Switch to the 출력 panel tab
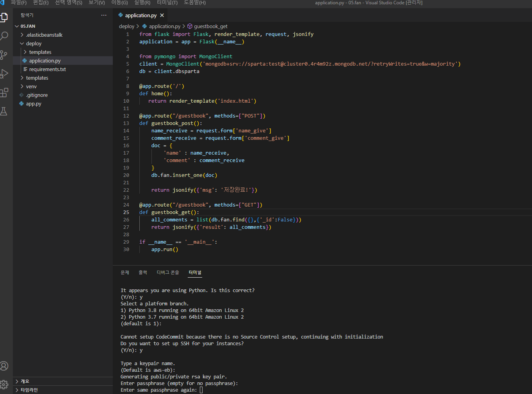Viewport: 532px width, 394px height. (x=143, y=273)
